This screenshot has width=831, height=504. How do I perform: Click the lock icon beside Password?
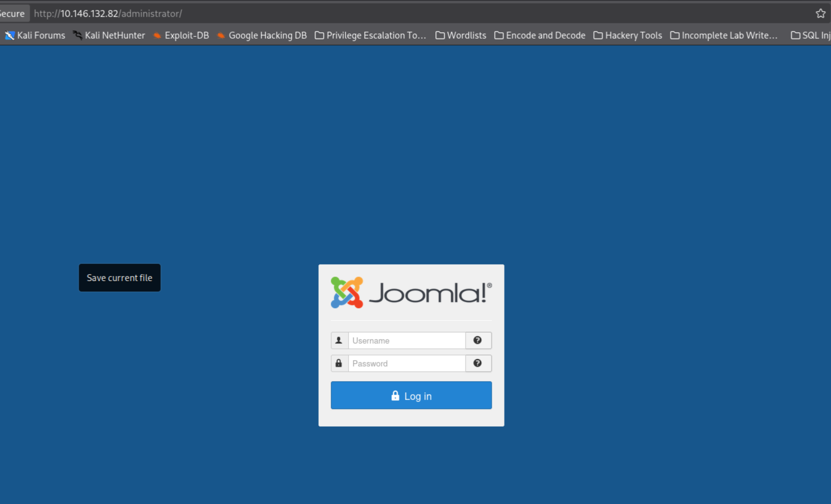pos(339,363)
